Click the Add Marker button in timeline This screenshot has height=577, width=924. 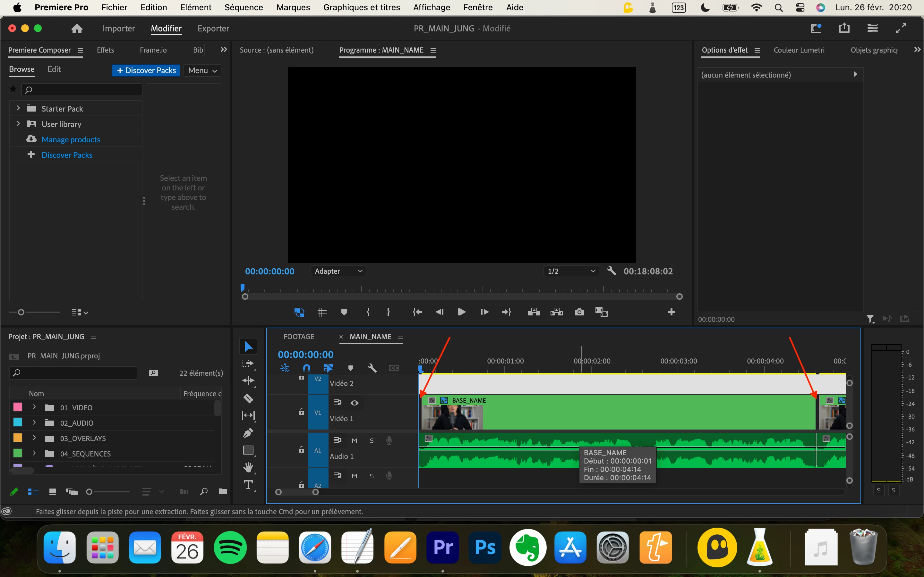350,368
